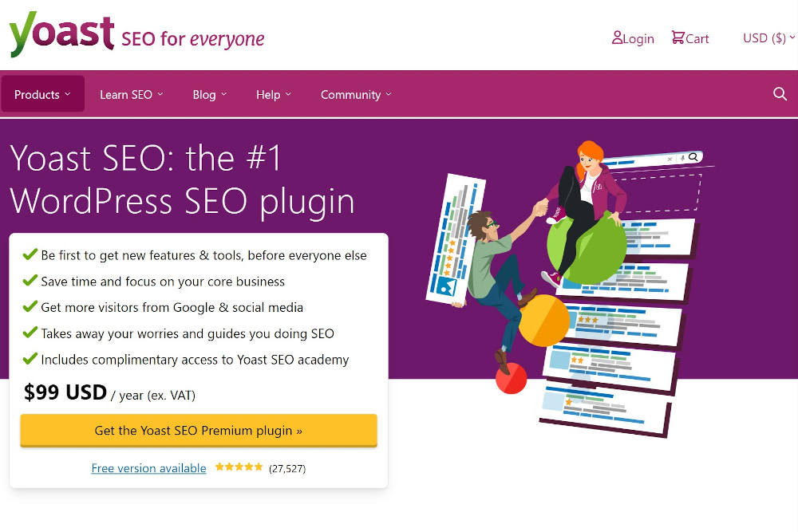Click the shopping Cart icon

click(678, 37)
